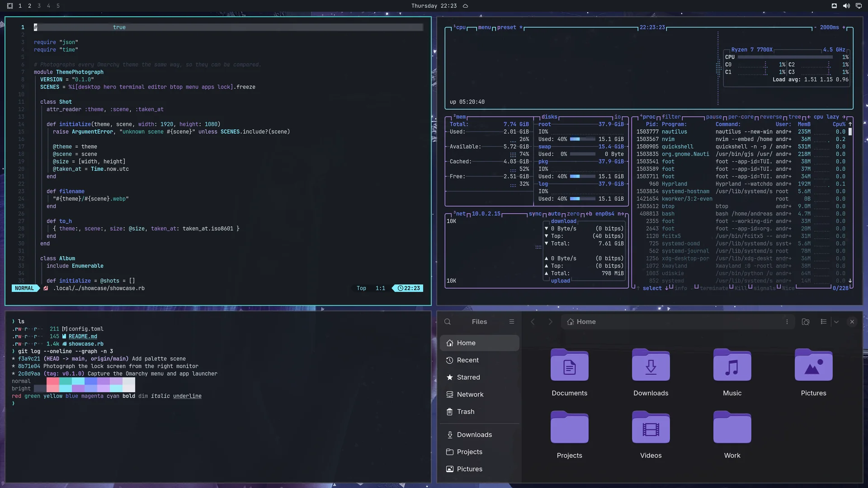The width and height of the screenshot is (868, 488).
Task: Click the filter field in btop proc
Action: 671,117
